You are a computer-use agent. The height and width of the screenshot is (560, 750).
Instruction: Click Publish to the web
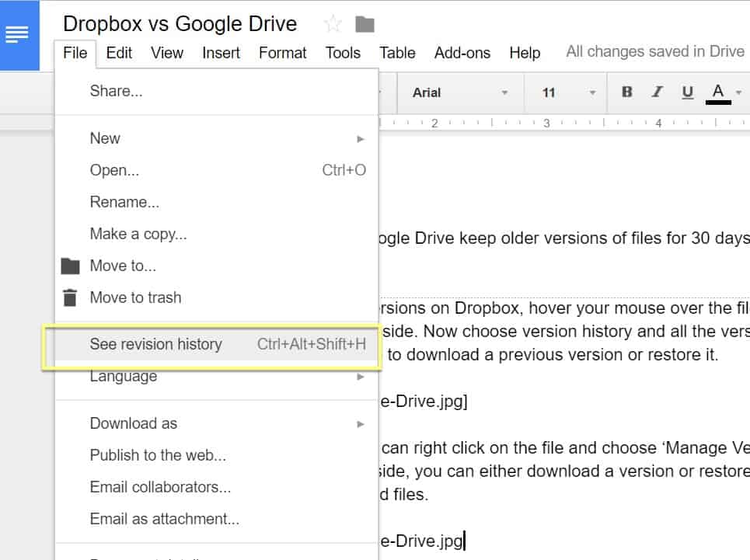click(148, 457)
